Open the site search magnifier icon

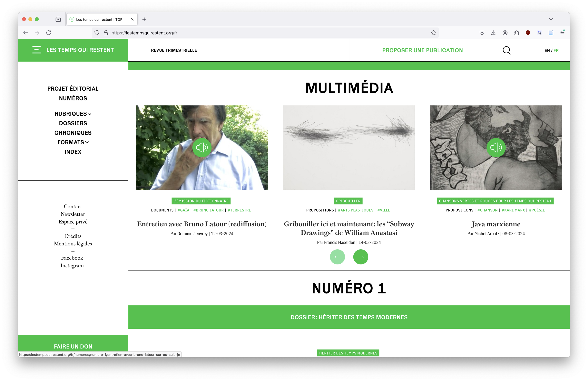[x=506, y=50]
